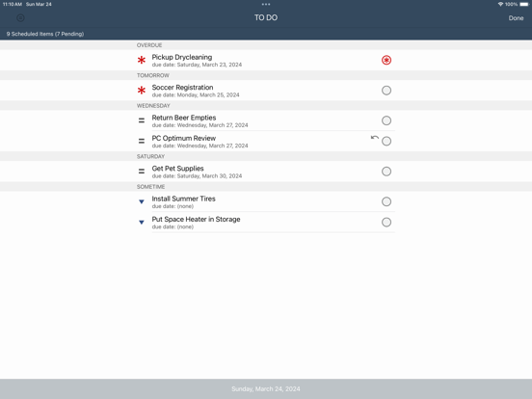
Task: Tap the equals priority icon for Return Beer Empties
Action: click(x=142, y=120)
